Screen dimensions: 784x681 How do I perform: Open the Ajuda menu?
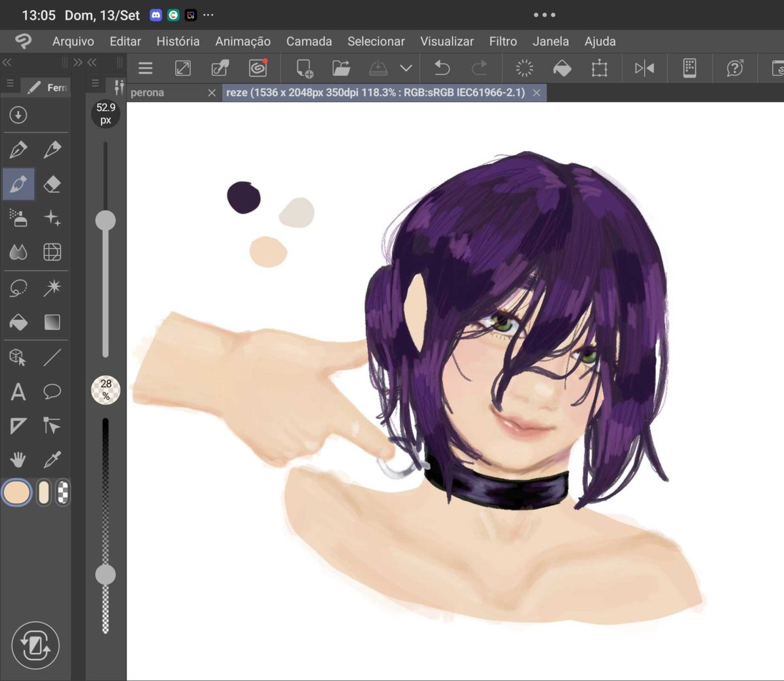pos(600,41)
